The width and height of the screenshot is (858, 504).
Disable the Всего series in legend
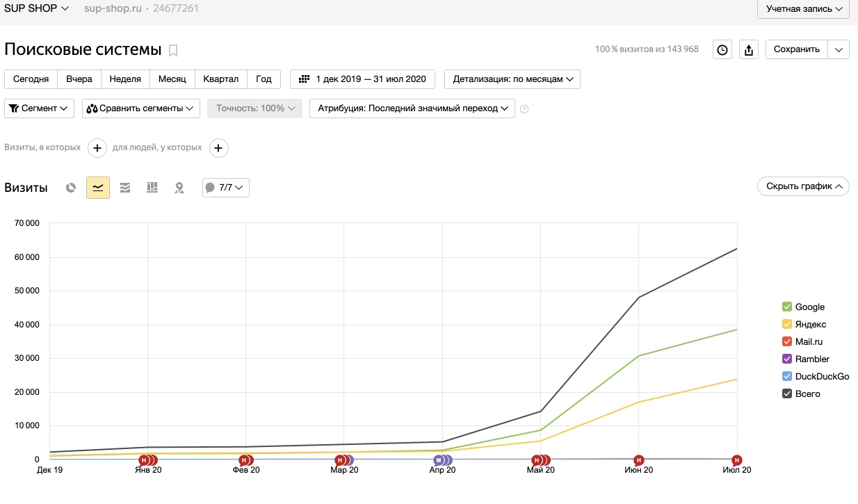[x=787, y=394]
